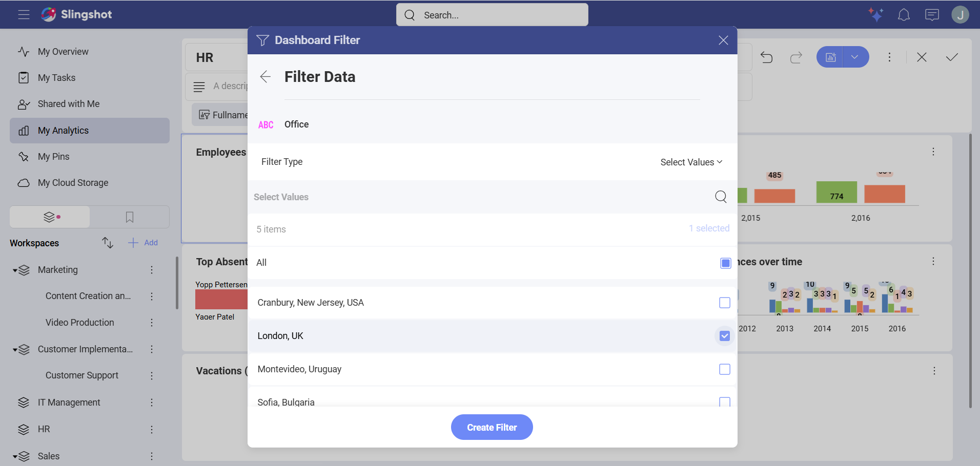The height and width of the screenshot is (466, 980).
Task: Open the Video Production project
Action: (80, 323)
